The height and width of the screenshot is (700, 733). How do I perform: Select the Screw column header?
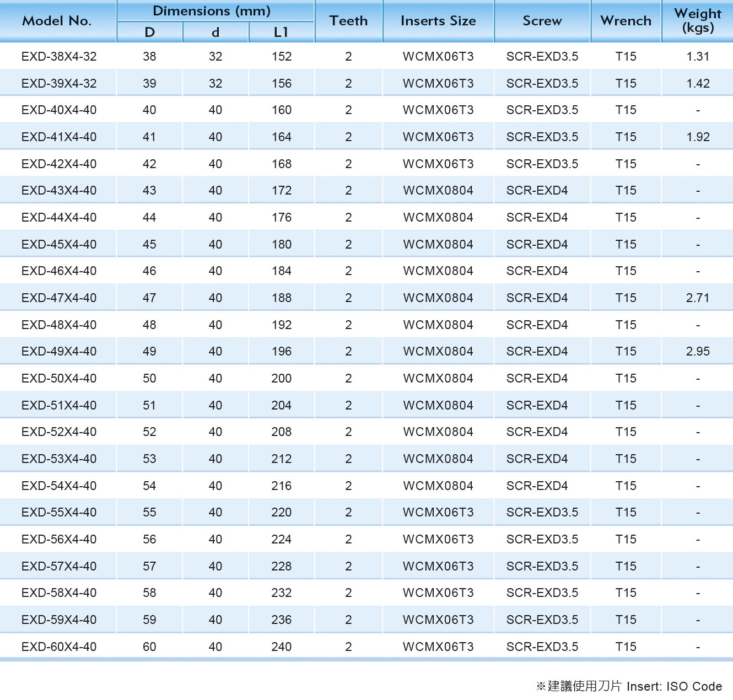click(x=542, y=21)
